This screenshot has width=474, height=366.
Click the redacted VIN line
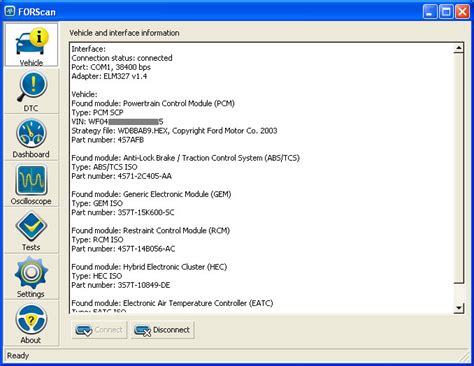tap(117, 122)
